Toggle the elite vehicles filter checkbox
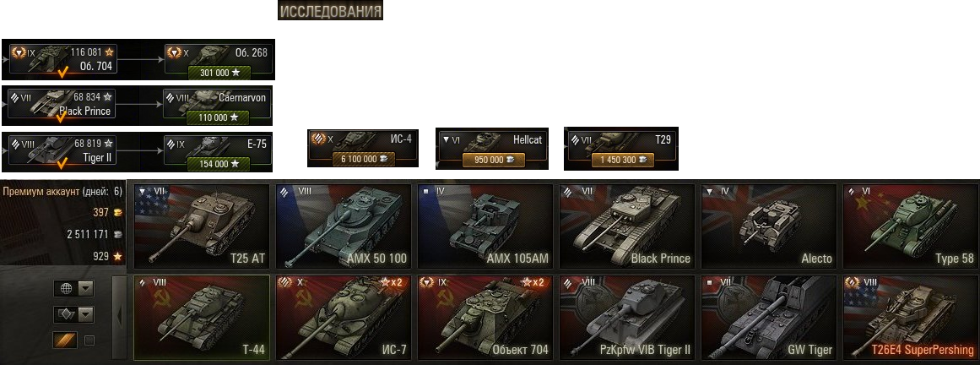Screen dimensions: 980x365 tap(89, 340)
